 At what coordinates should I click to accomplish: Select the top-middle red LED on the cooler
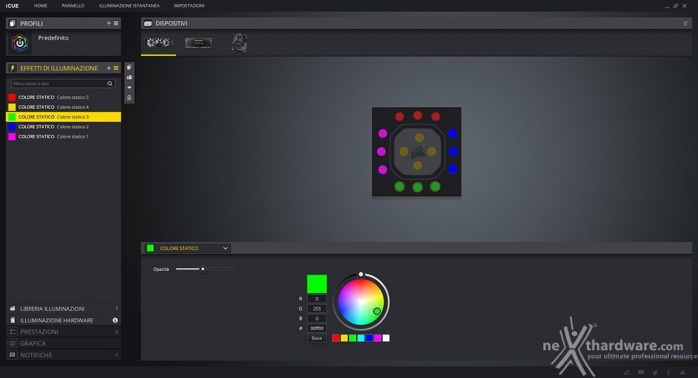418,116
